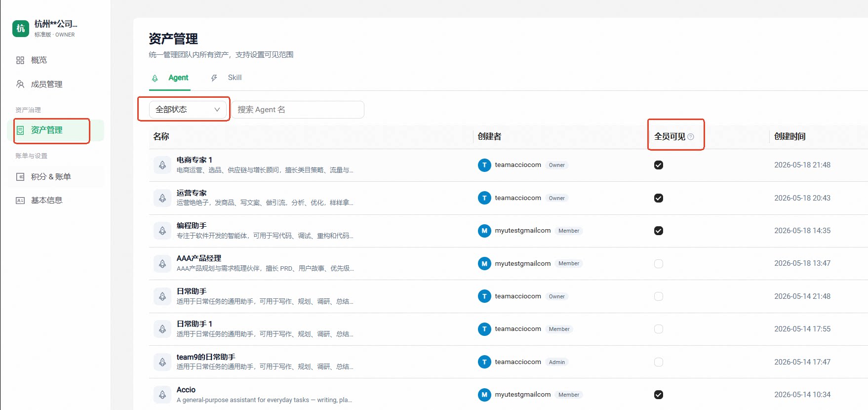The image size is (868, 410).
Task: Click the agent icon of 运营专家
Action: (x=162, y=198)
